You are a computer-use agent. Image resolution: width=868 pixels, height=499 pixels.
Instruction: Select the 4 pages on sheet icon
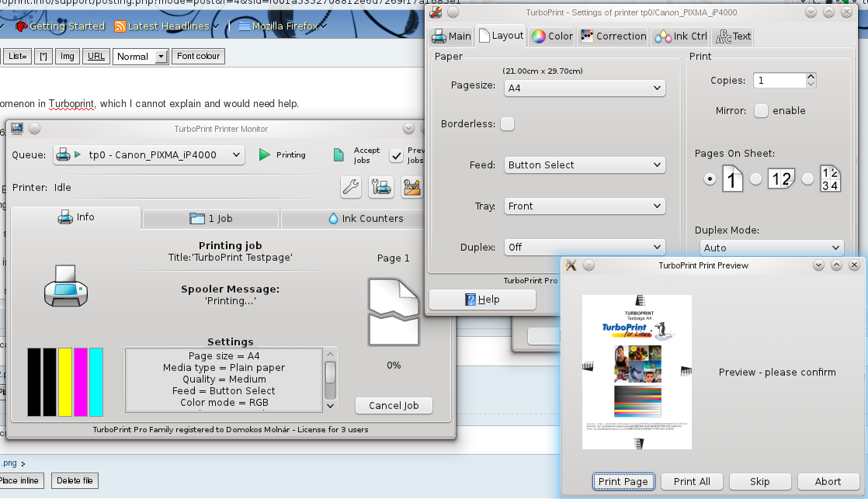tap(830, 179)
